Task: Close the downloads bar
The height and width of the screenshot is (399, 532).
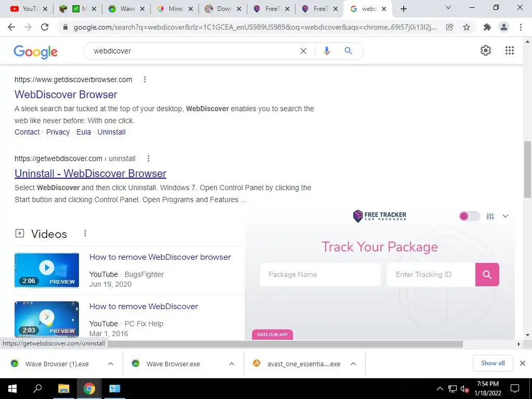Action: 523,363
